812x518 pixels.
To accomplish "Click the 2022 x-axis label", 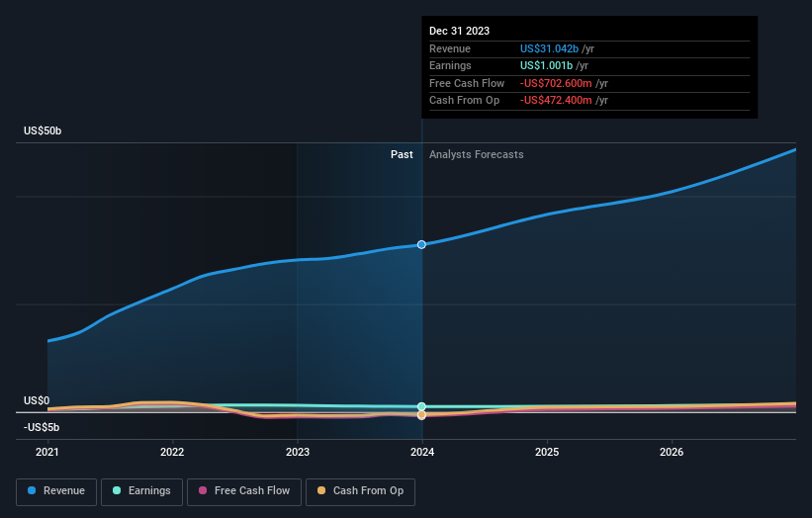I will 172,452.
